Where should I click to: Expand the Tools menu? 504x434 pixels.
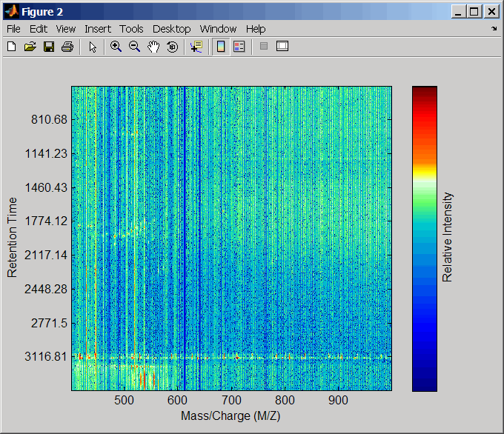(x=131, y=29)
